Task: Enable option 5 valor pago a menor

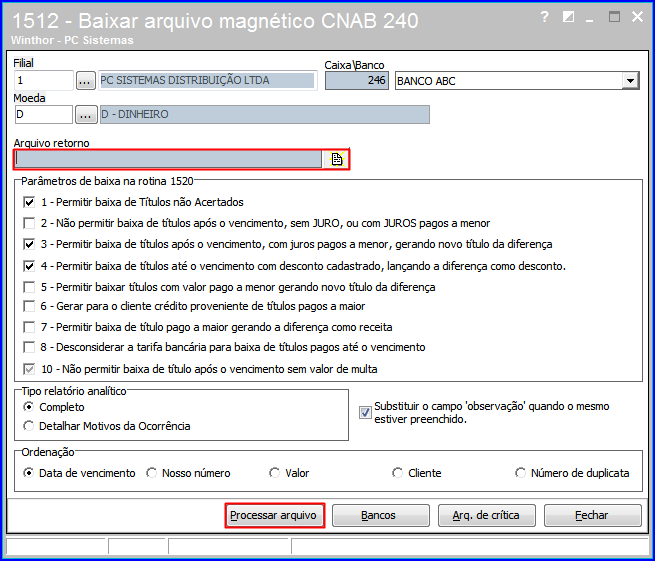Action: pyautogui.click(x=29, y=287)
